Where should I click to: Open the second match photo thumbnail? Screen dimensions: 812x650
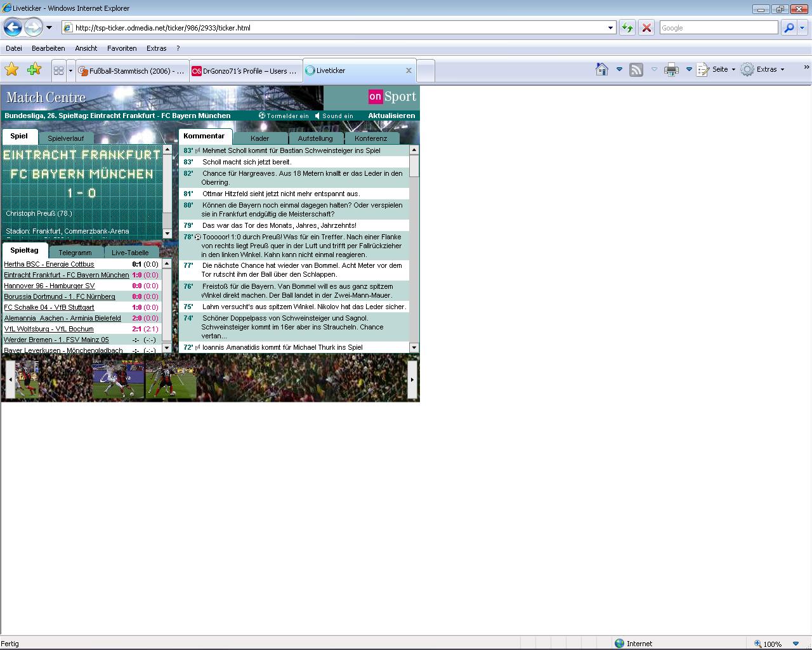118,380
